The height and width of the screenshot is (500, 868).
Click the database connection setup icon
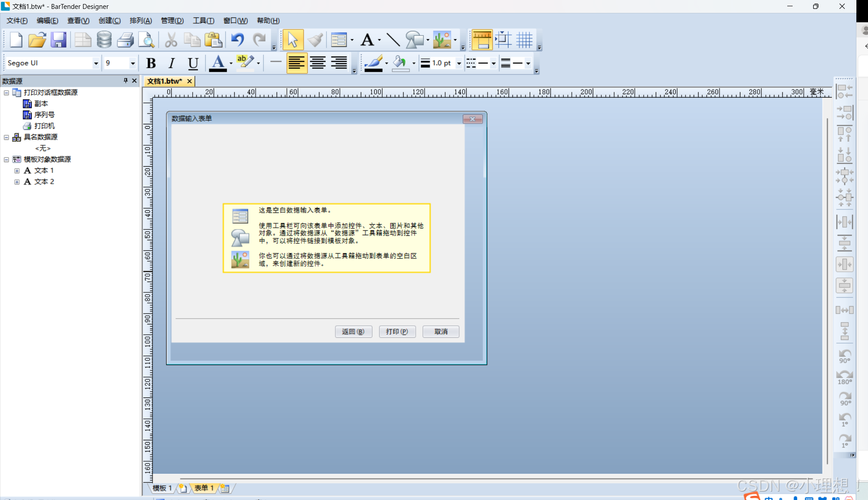click(x=104, y=40)
